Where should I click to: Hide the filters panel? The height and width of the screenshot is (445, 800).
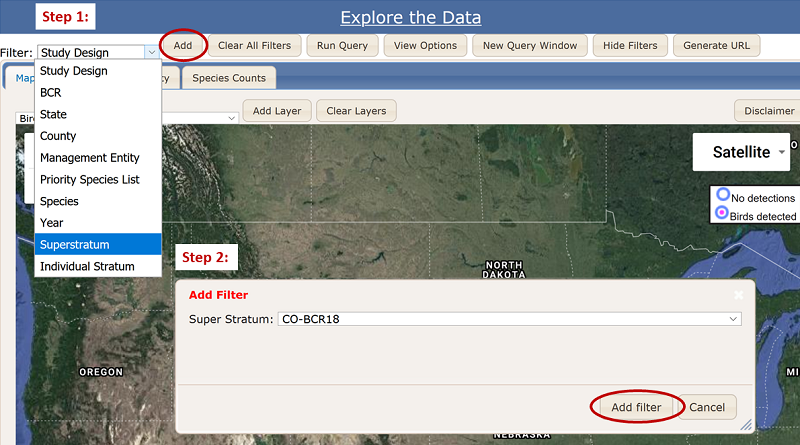(x=630, y=46)
